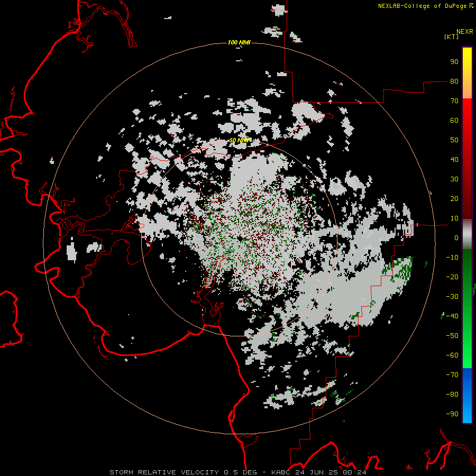
Task: Click the -30 tick label on scale
Action: (x=452, y=297)
